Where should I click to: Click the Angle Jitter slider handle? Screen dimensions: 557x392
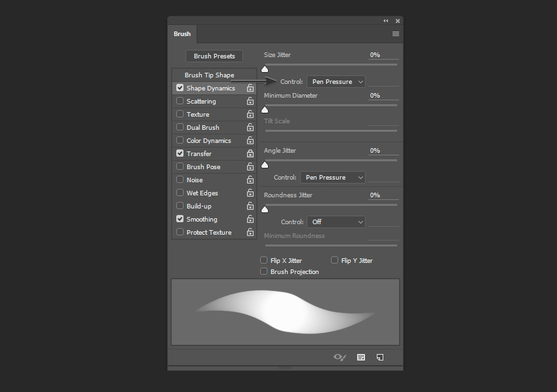pyautogui.click(x=265, y=165)
